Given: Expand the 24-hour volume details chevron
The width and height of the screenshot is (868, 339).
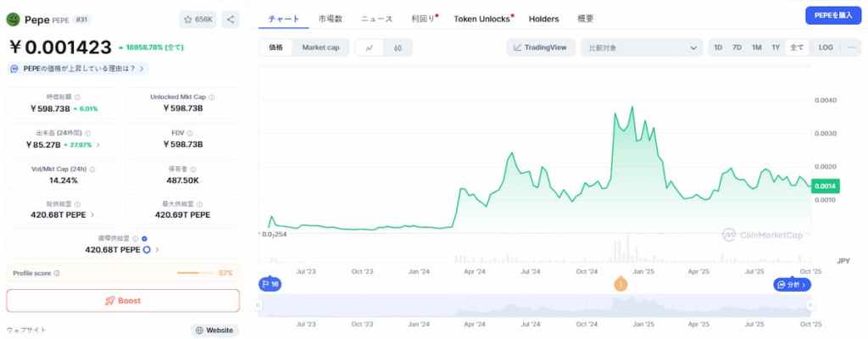Looking at the screenshot, I should pyautogui.click(x=98, y=145).
